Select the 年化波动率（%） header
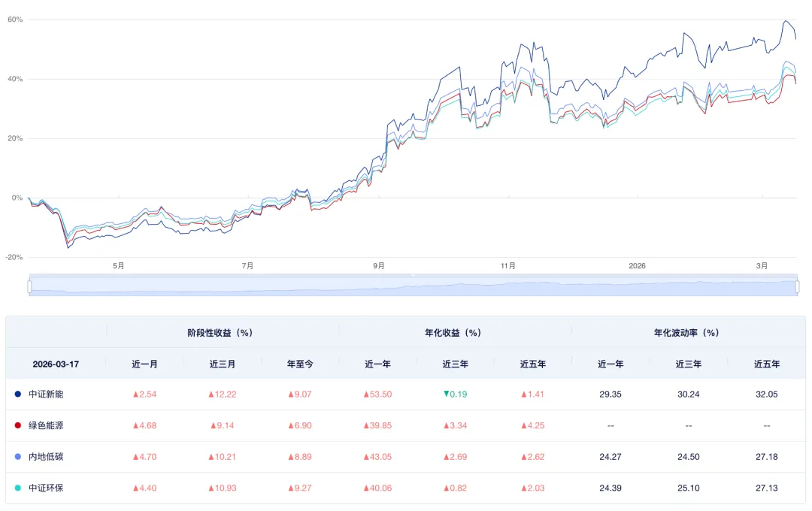This screenshot has width=812, height=511. [688, 332]
